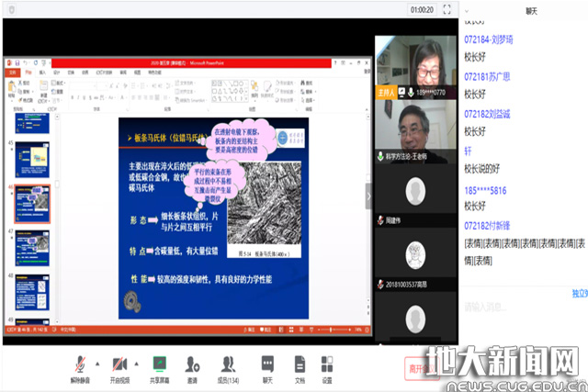Expand audio options arrow beside 解除静音

tap(96, 364)
